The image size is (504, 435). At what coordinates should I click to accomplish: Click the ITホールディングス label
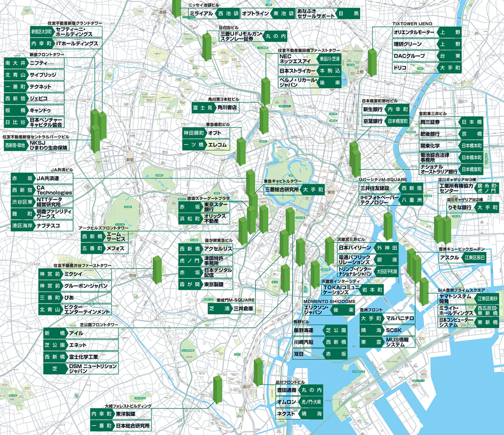click(x=77, y=44)
